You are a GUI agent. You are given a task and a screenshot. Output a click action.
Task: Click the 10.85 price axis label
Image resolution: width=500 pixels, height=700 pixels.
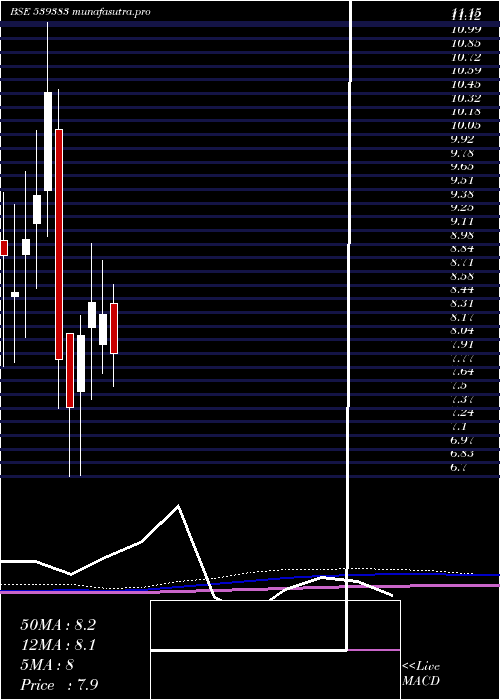pos(466,43)
